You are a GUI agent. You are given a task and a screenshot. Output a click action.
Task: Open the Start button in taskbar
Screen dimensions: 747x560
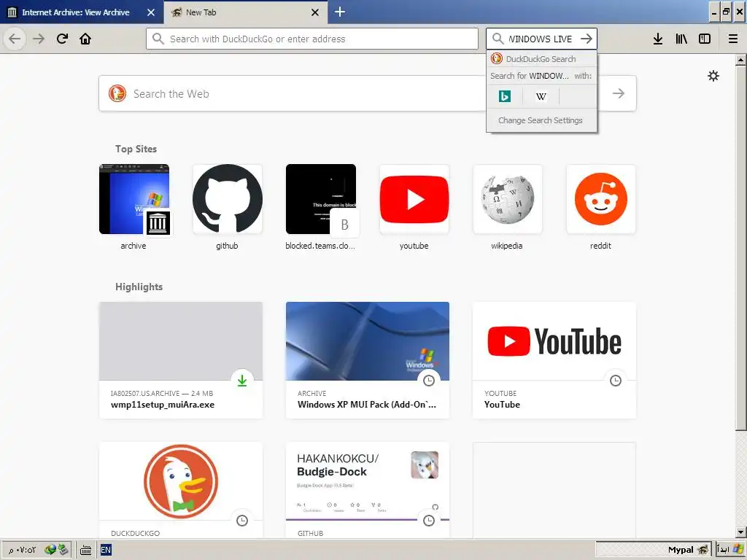(x=731, y=550)
